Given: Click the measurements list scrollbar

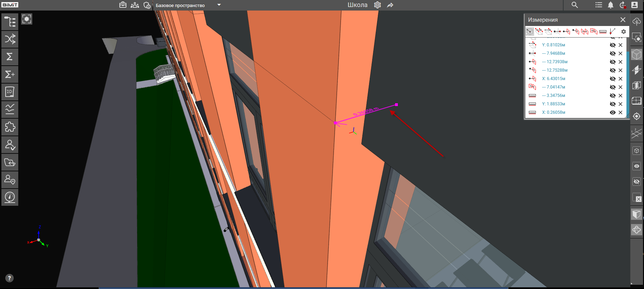Looking at the screenshot, I should (x=627, y=77).
